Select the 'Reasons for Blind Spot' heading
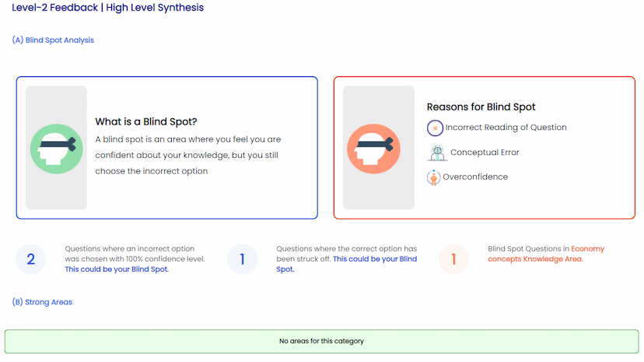 coord(481,107)
